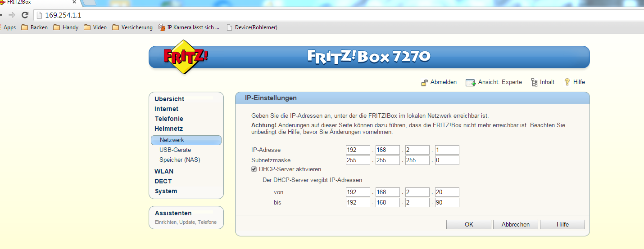Reload the page with the refresh icon
This screenshot has height=249, width=644.
point(25,15)
